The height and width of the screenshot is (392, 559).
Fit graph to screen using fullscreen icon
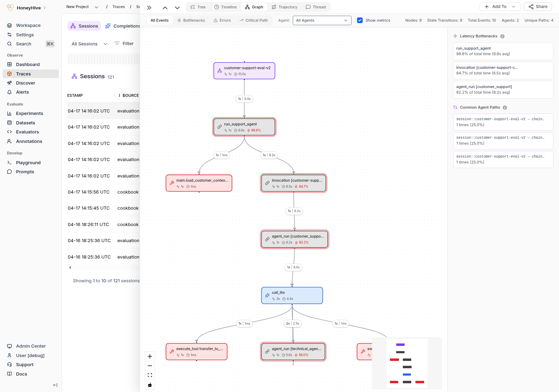tap(150, 375)
